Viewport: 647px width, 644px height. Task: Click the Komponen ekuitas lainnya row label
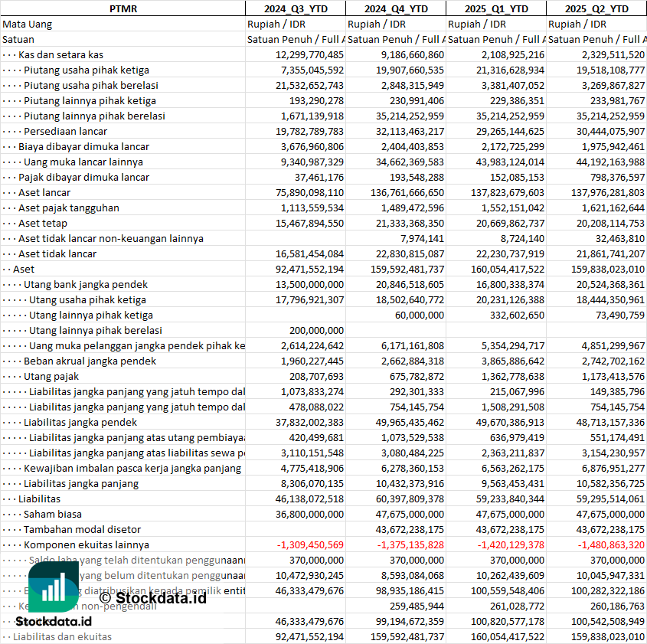click(86, 544)
